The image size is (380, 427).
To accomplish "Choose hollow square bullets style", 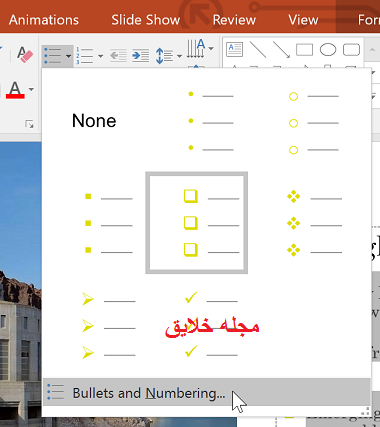I will point(196,223).
